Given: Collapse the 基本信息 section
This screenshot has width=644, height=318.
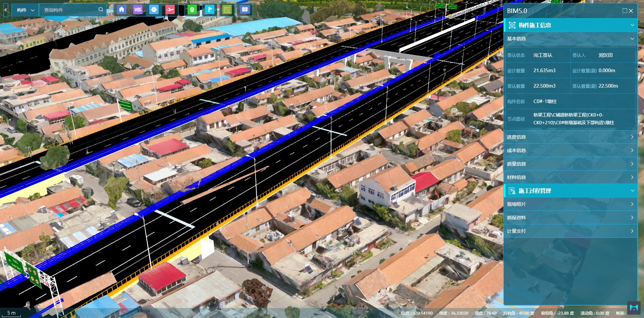Looking at the screenshot, I should tap(632, 39).
